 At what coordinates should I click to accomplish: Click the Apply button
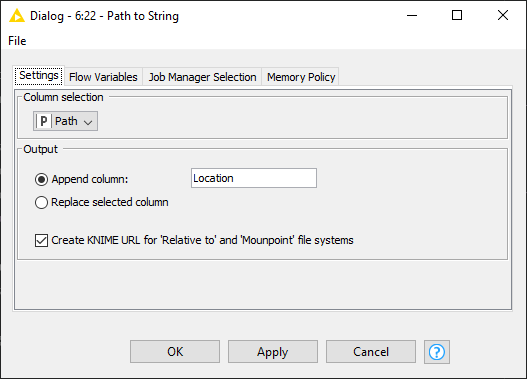tap(273, 351)
